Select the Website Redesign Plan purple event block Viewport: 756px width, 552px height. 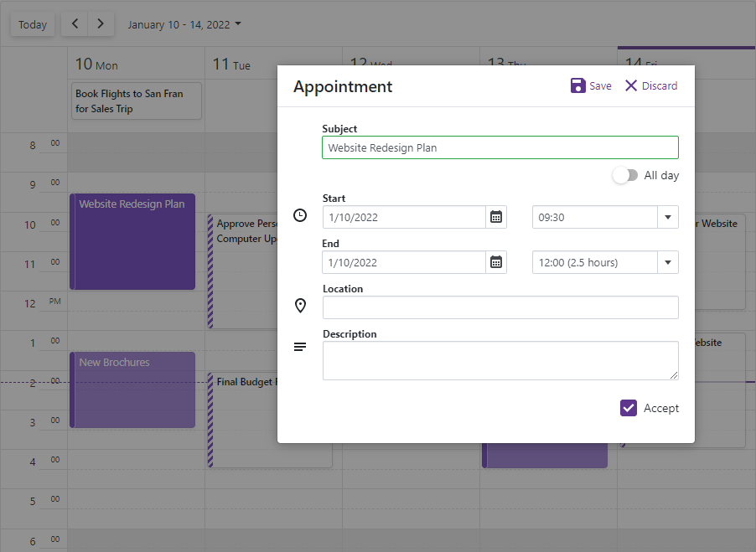[132, 243]
